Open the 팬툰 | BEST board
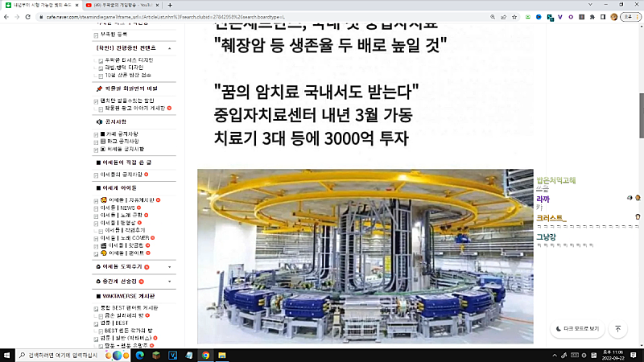Image resolution: width=644 pixels, height=362 pixels. 114,323
